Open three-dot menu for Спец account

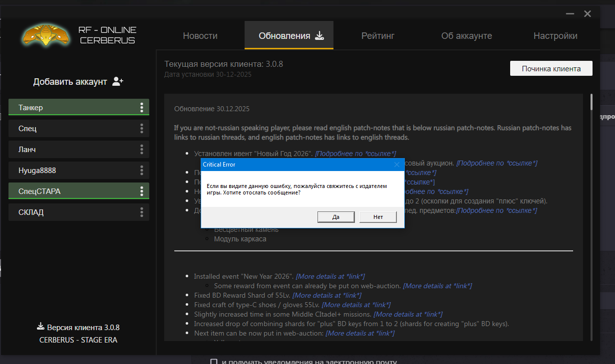click(142, 129)
